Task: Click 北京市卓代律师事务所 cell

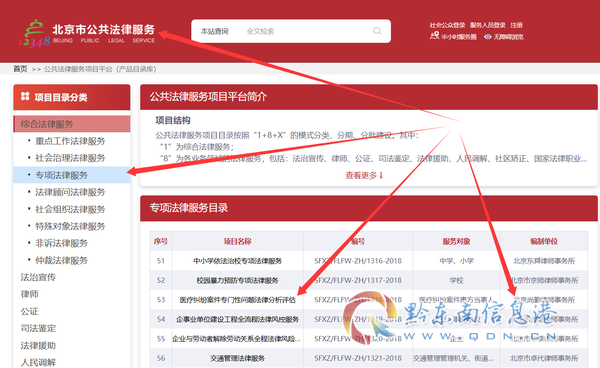Action: (x=544, y=358)
